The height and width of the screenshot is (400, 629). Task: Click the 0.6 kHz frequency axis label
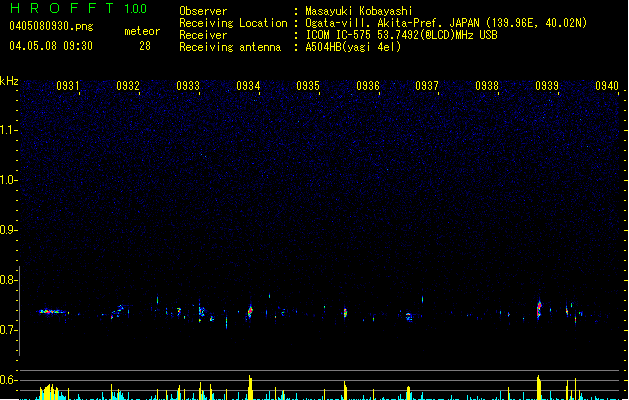coord(7,380)
